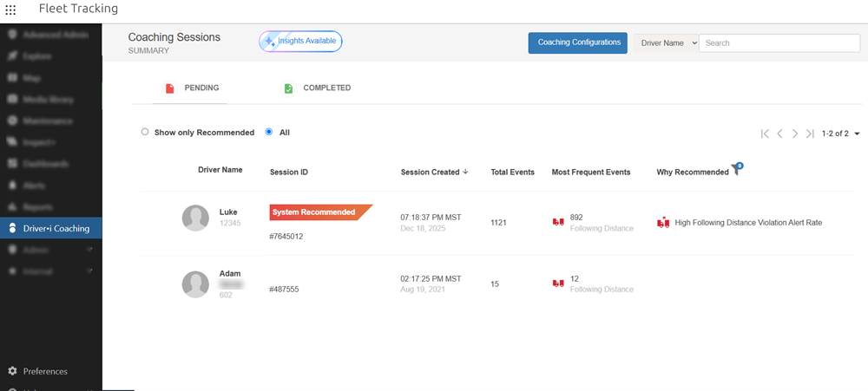The height and width of the screenshot is (391, 868).
Task: Switch to the COMPLETED tab
Action: point(316,88)
